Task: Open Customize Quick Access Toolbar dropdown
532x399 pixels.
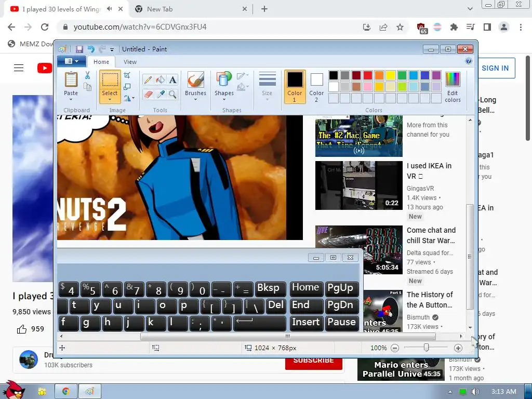Action: point(112,49)
